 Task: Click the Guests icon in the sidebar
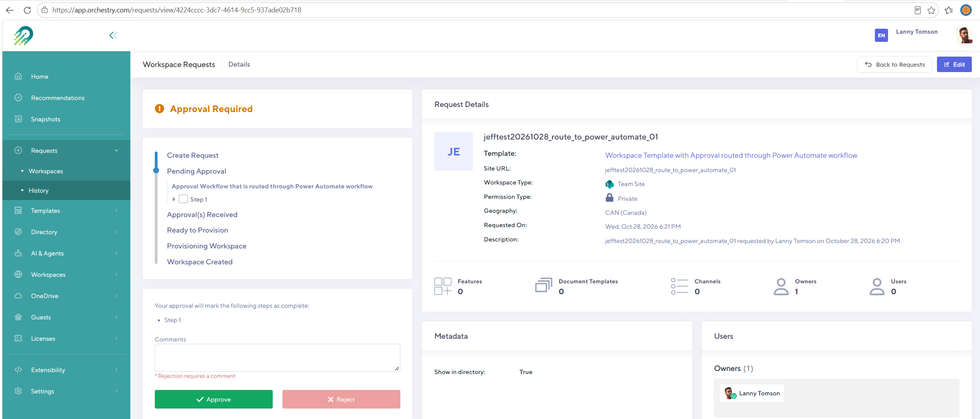(x=18, y=317)
